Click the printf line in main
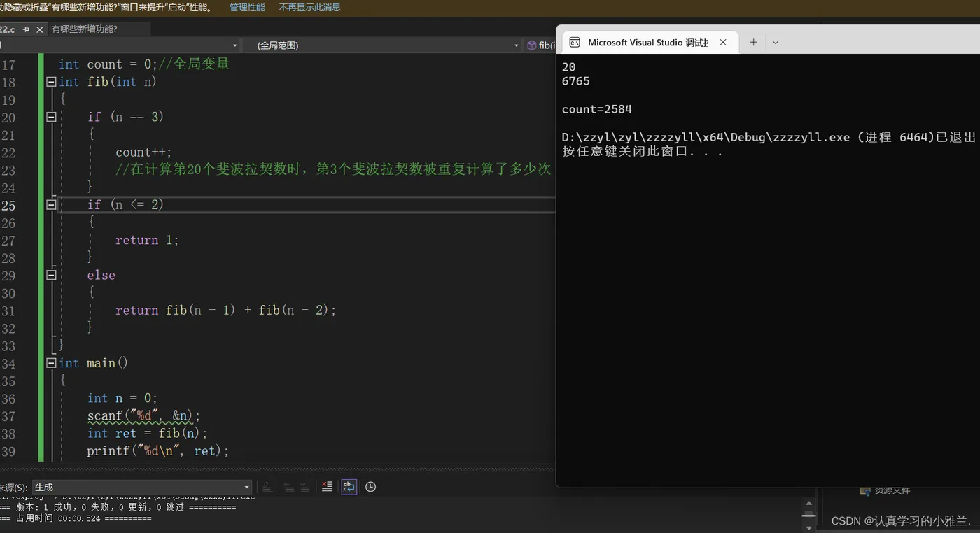 (x=158, y=451)
